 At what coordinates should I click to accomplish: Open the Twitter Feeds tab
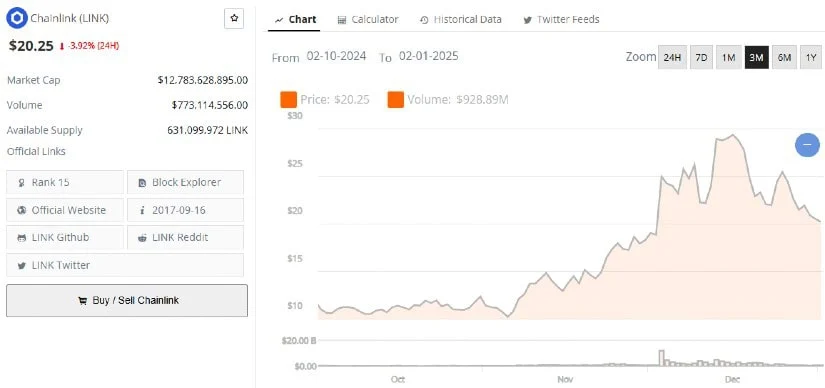click(561, 19)
